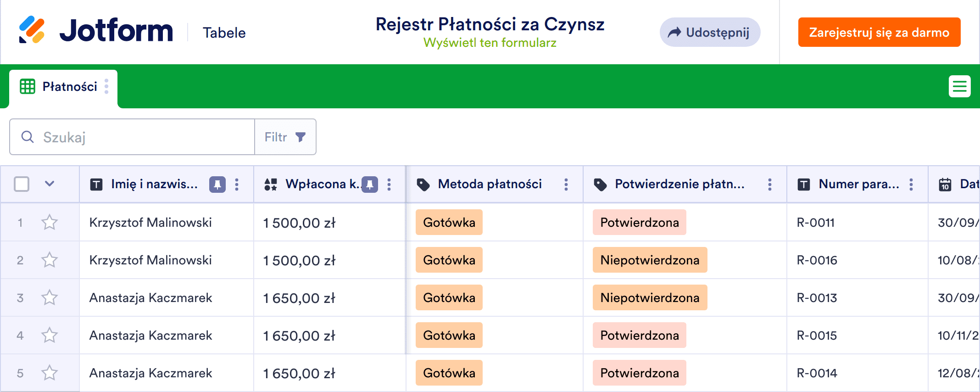Unpin the Imię i nazwisko column
980x392 pixels.
coord(217,185)
